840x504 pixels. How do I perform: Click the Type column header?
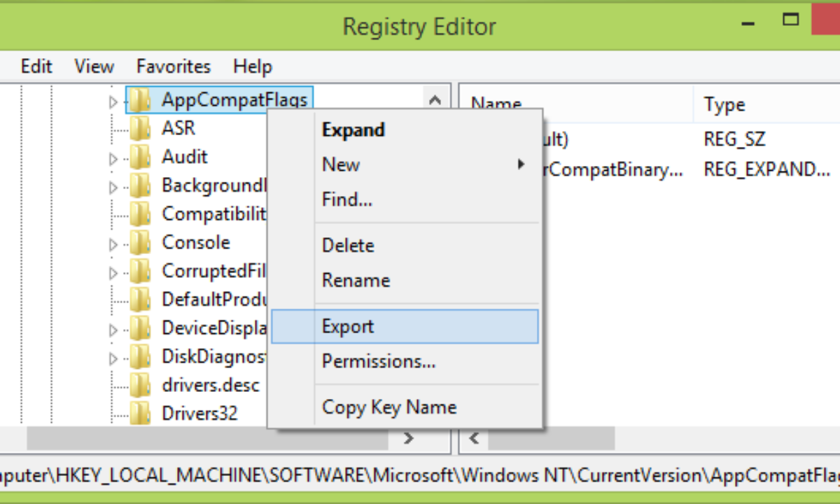tap(724, 105)
